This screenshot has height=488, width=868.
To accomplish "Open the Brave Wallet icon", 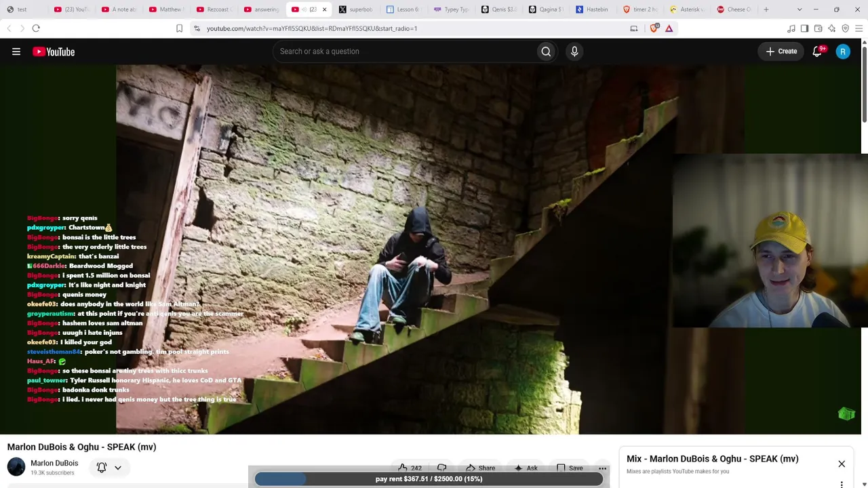I will click(818, 28).
